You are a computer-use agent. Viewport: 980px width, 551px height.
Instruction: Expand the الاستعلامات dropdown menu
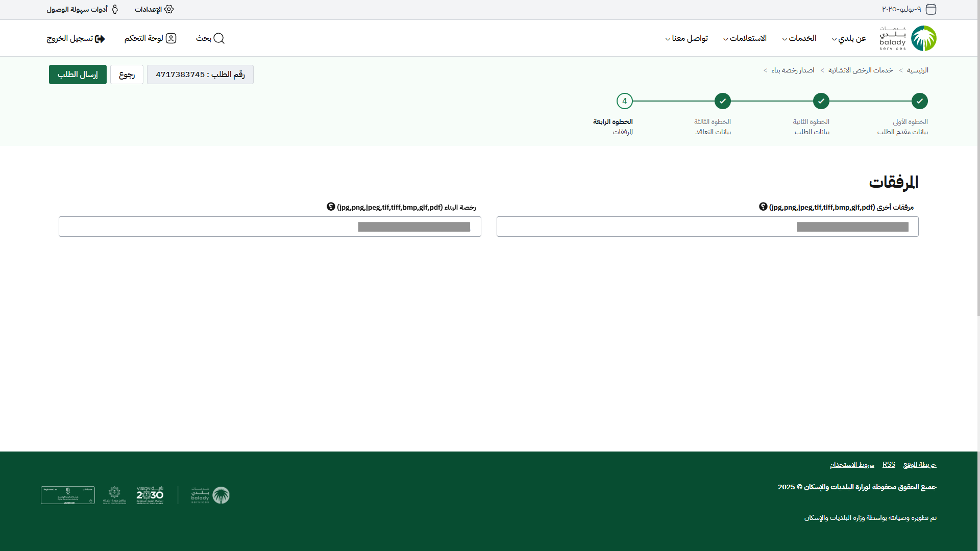pos(745,38)
